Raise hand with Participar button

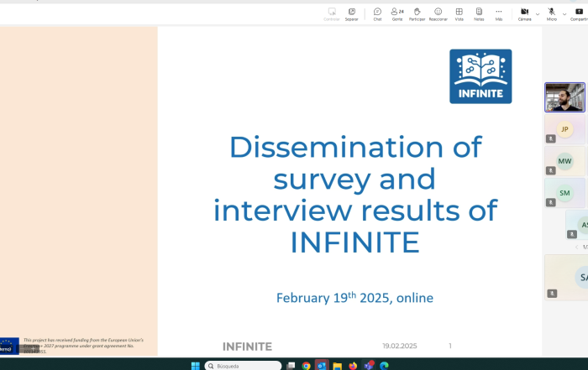(x=417, y=13)
